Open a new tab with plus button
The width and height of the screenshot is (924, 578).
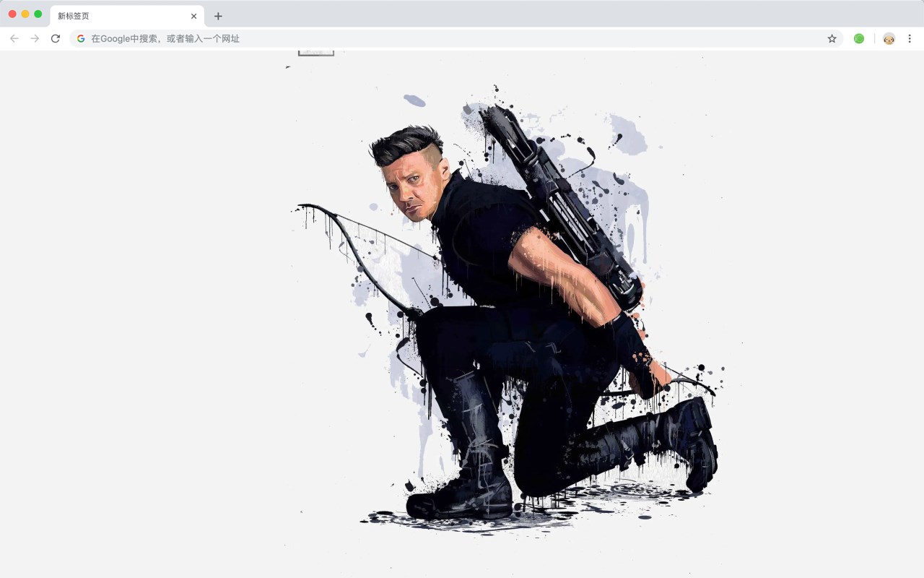pos(218,16)
